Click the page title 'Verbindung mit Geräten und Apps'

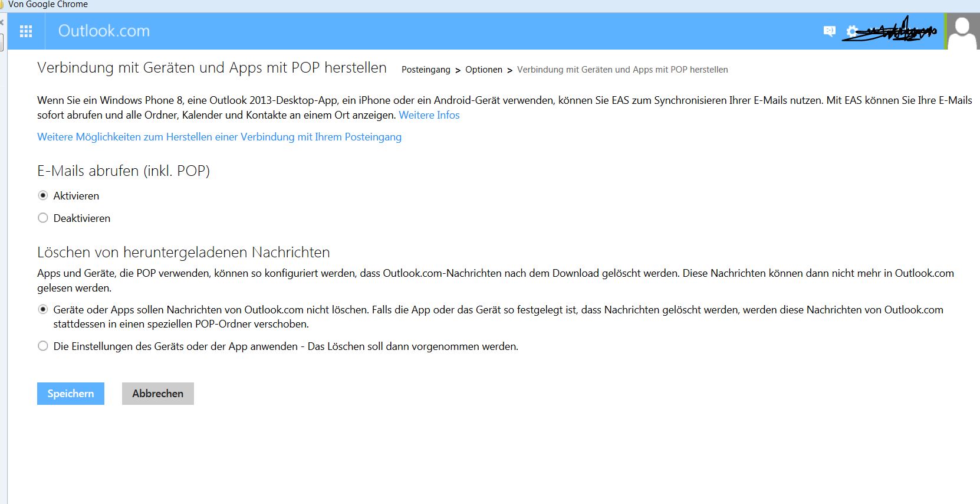212,68
